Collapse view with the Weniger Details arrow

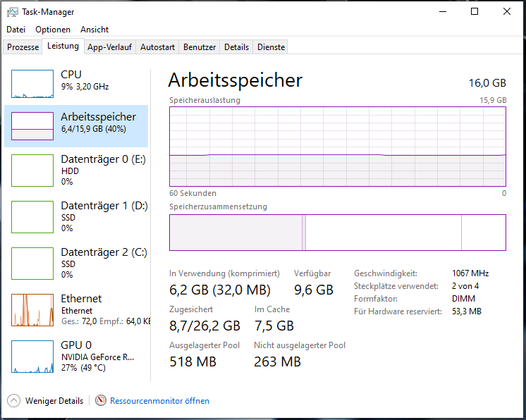[14, 401]
